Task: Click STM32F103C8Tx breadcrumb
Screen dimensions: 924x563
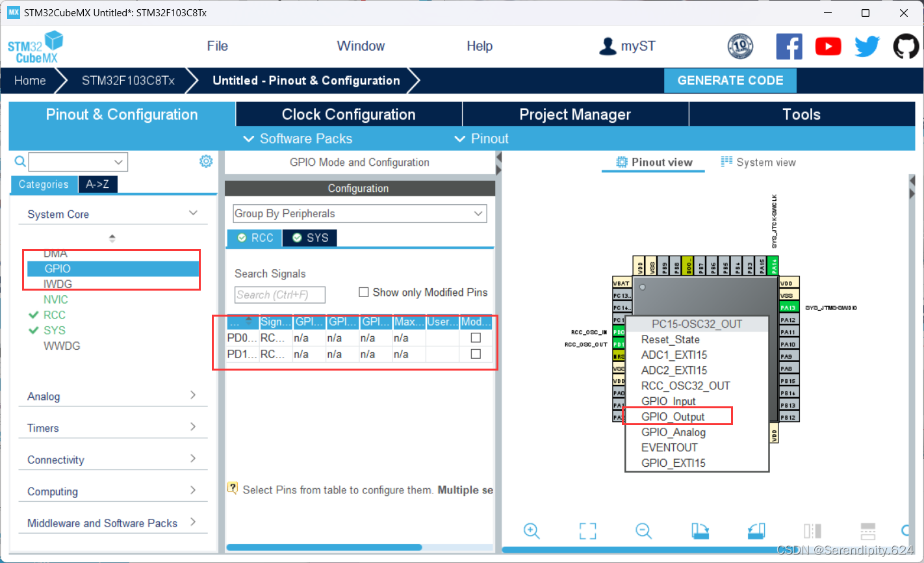Action: (x=128, y=81)
